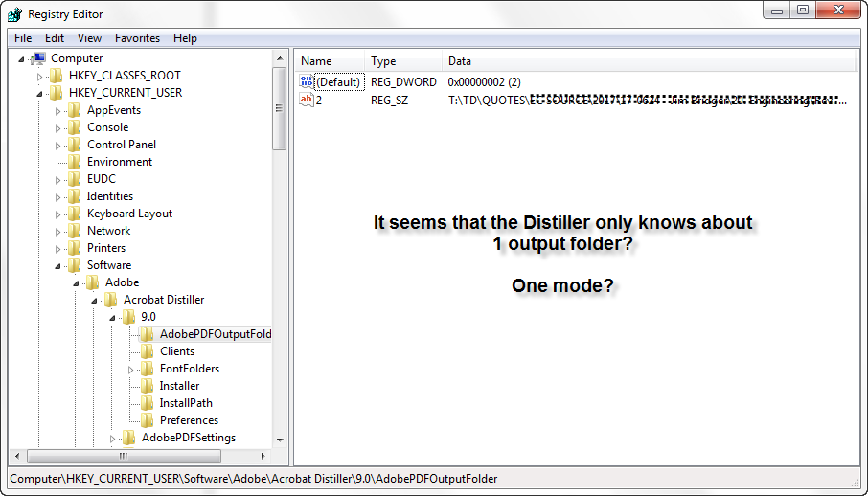Click the tree vertical scrollbar down arrow
868x496 pixels.
pos(280,440)
